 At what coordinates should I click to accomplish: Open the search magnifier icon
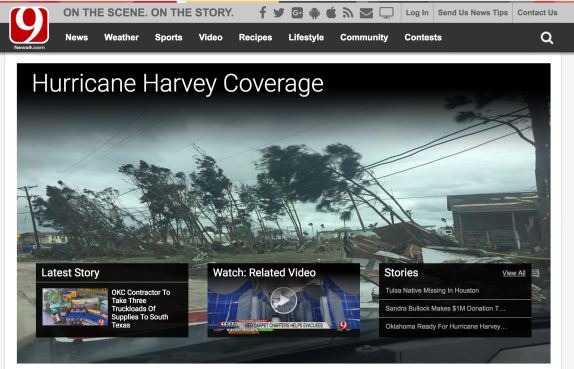(547, 38)
